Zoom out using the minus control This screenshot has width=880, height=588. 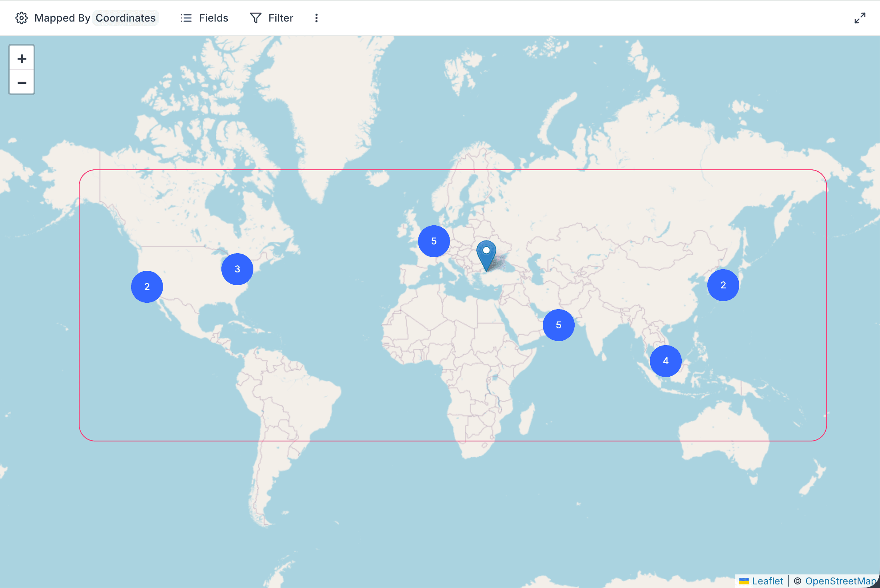point(22,83)
